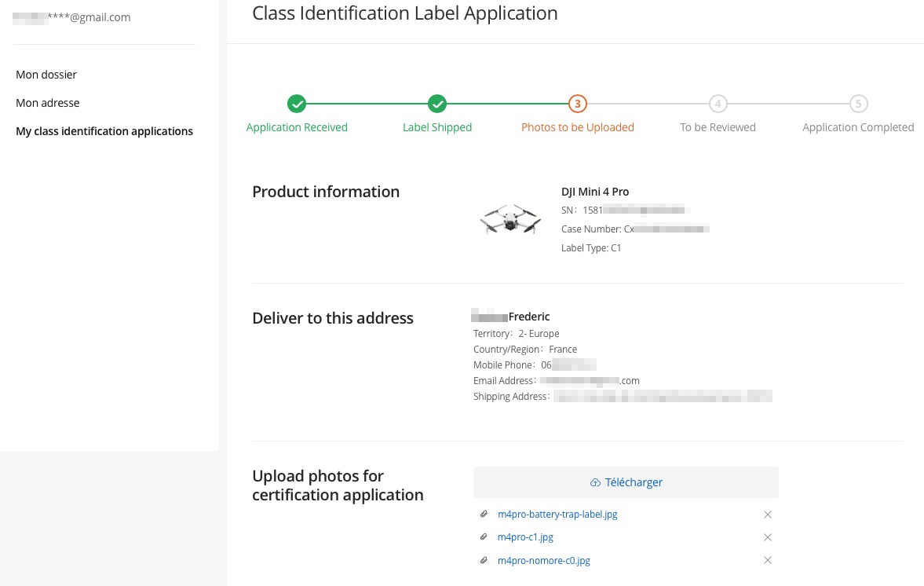924x586 pixels.
Task: Click the Deliver to this address heading
Action: 333,318
